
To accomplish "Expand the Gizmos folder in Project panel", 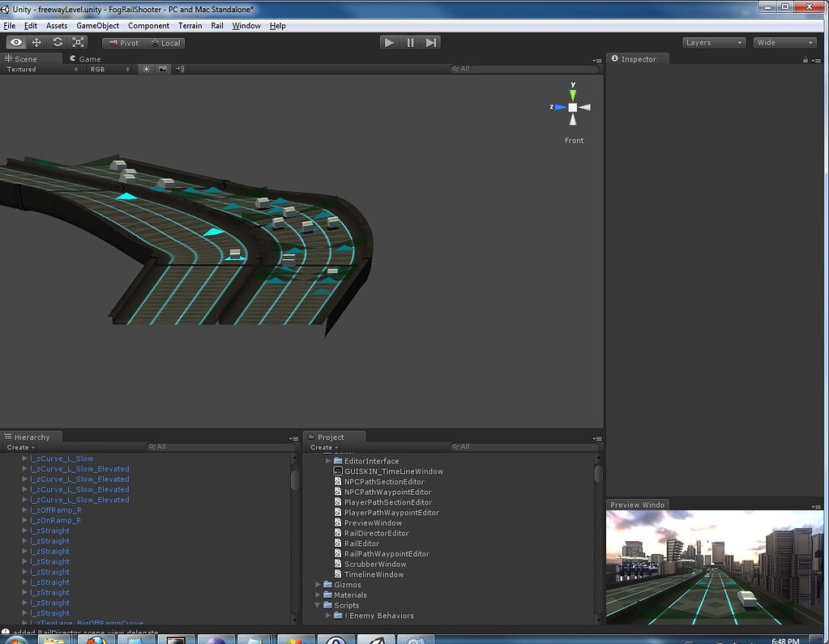I will pos(318,584).
